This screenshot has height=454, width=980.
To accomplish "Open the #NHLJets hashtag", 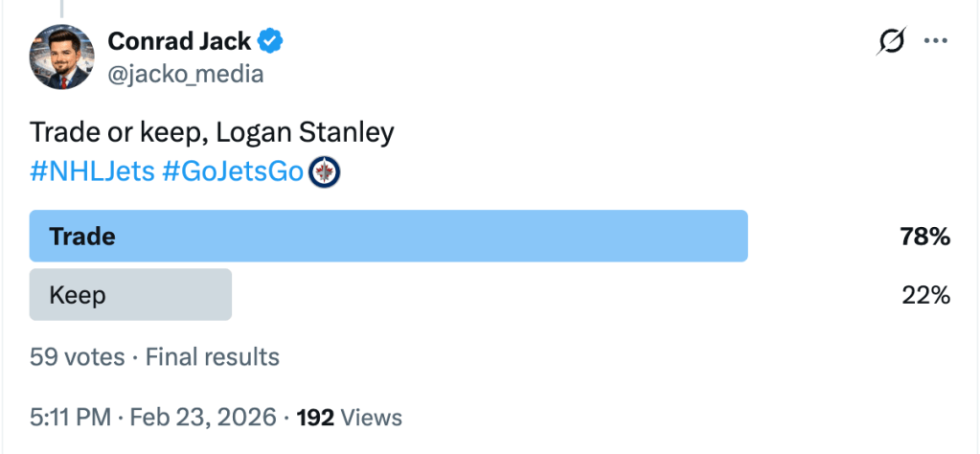I will tap(92, 172).
